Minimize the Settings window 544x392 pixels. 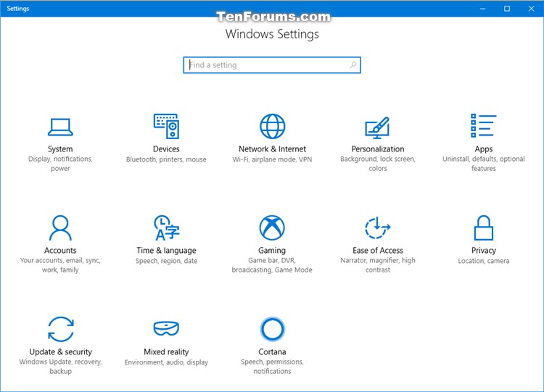(482, 8)
